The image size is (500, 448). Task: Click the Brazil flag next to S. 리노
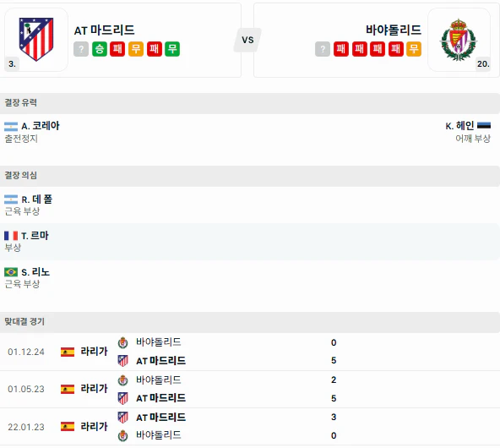tap(11, 272)
